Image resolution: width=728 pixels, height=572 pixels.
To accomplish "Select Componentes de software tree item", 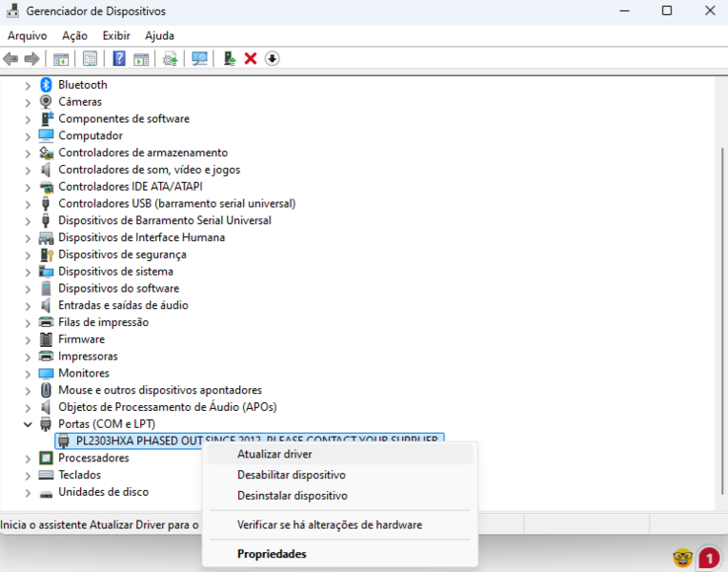I will 124,118.
